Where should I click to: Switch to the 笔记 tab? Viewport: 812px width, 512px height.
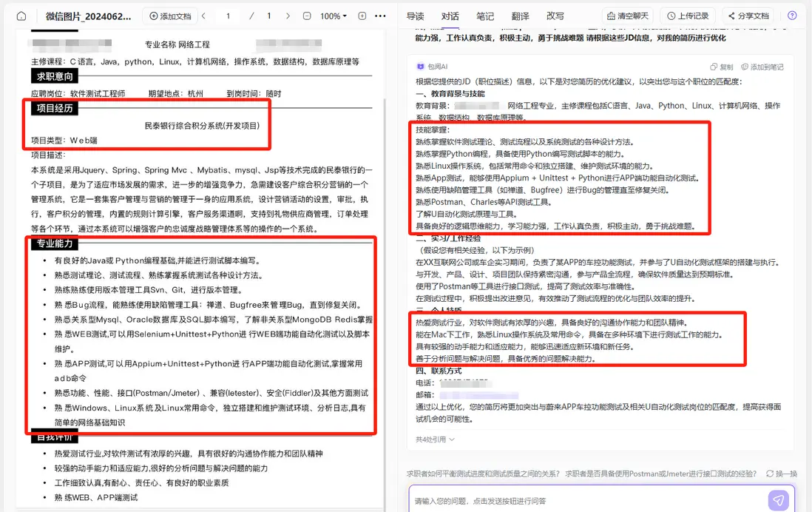485,16
